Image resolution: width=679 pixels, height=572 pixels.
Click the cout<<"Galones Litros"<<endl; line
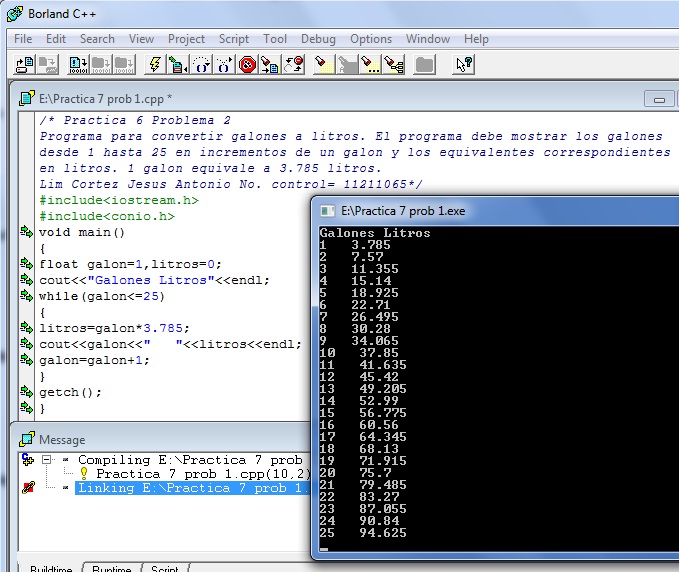point(154,280)
